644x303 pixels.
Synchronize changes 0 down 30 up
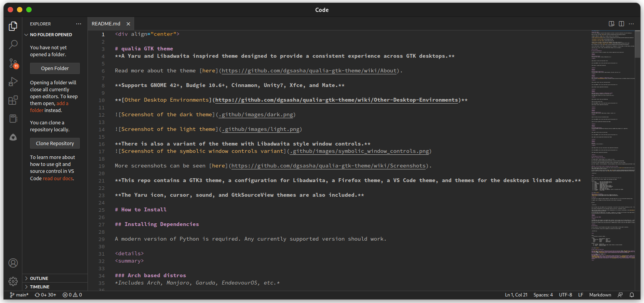[45, 295]
